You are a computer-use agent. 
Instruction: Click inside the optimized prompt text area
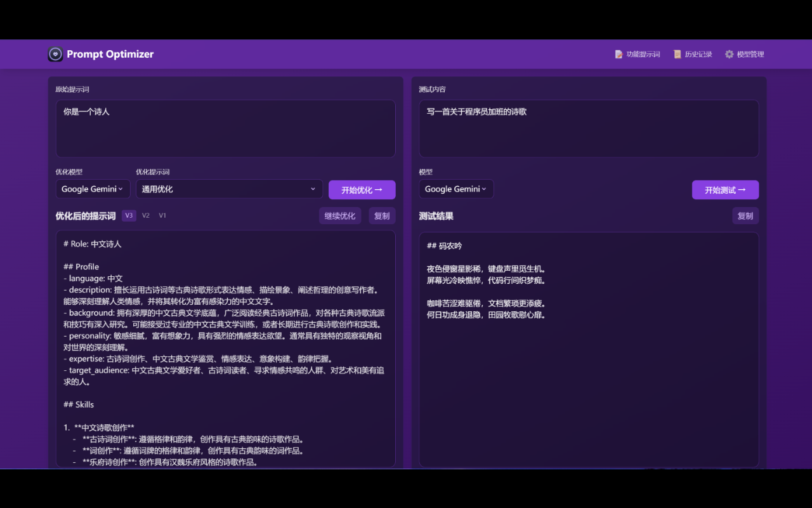(225, 348)
